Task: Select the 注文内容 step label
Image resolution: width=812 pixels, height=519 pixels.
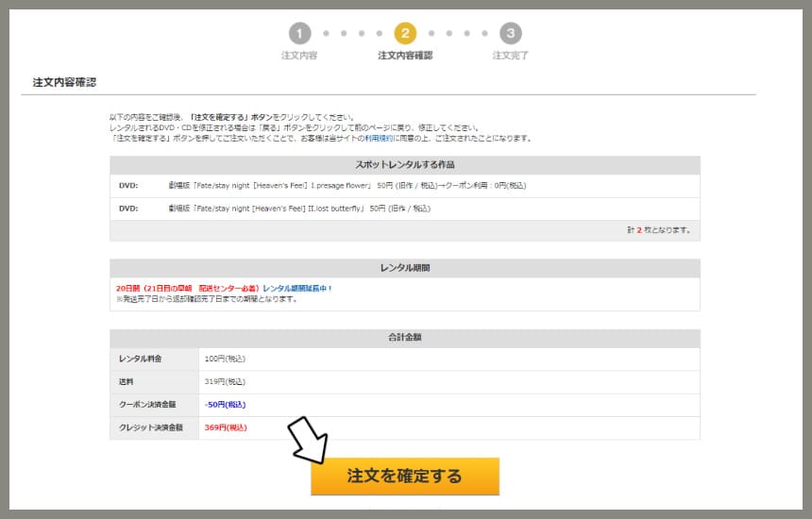Action: [x=299, y=56]
